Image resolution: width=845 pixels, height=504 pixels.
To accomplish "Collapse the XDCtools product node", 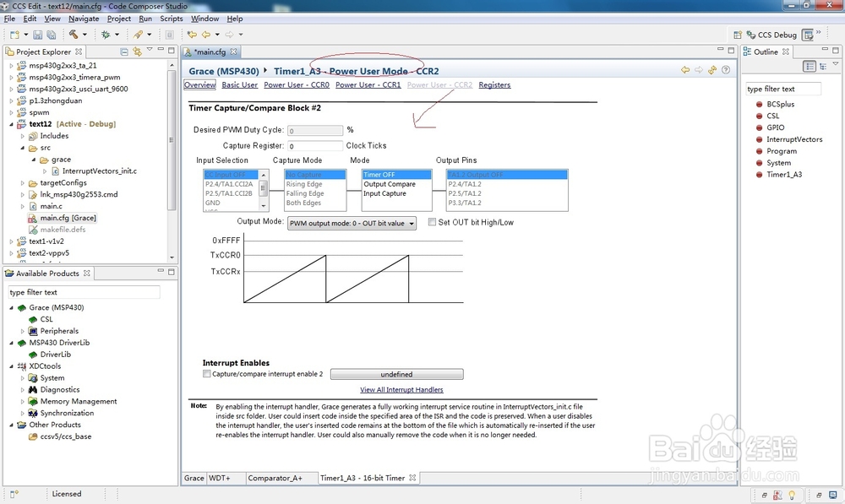I will pos(11,366).
